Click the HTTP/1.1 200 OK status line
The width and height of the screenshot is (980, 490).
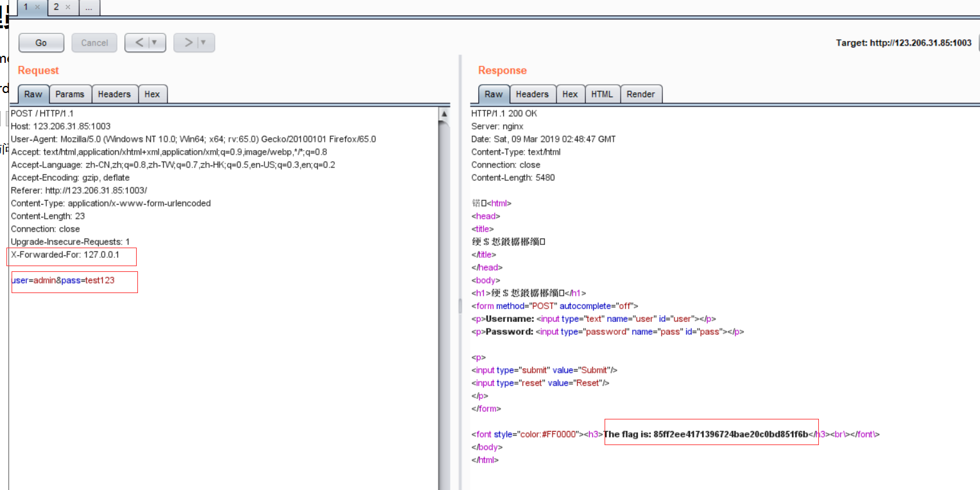point(504,114)
